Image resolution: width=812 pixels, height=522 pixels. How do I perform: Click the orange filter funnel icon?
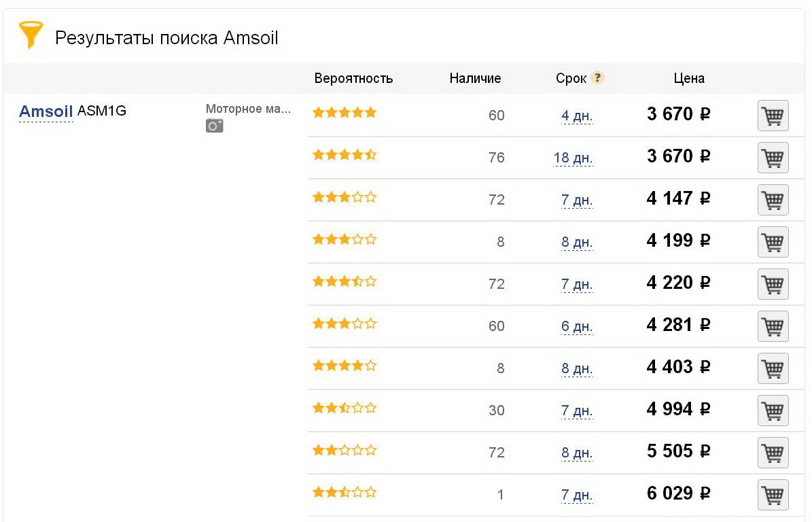pos(31,35)
